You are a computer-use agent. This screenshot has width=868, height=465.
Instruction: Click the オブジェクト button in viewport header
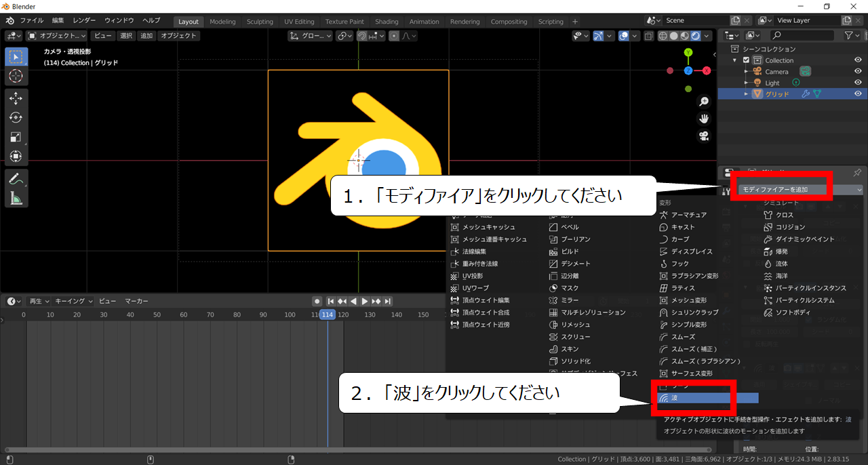coord(178,36)
